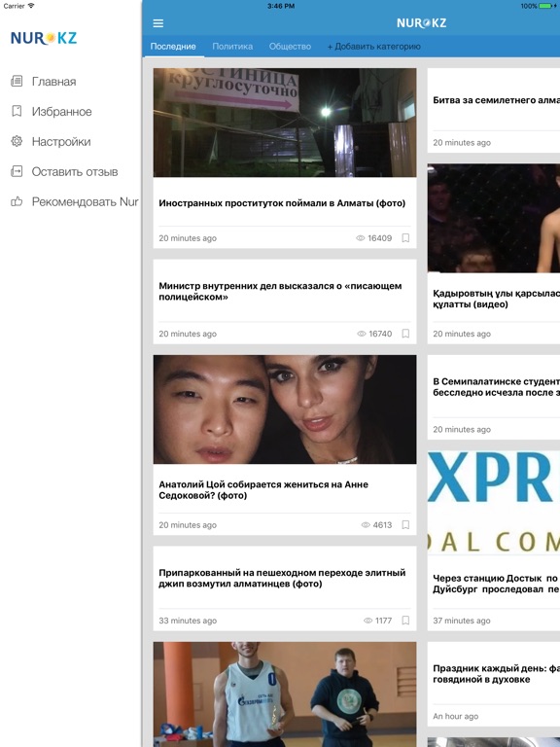Open the hotel sign photo thumbnail
560x747 pixels.
click(x=285, y=123)
